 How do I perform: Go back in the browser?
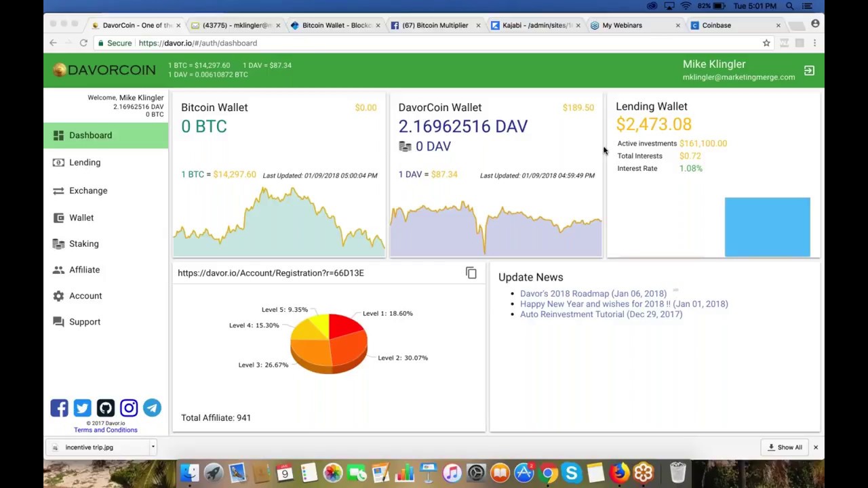coord(53,43)
